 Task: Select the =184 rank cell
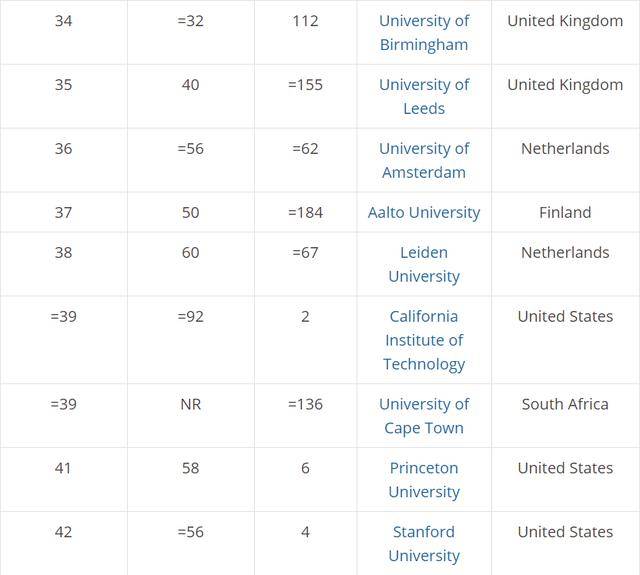tap(306, 212)
